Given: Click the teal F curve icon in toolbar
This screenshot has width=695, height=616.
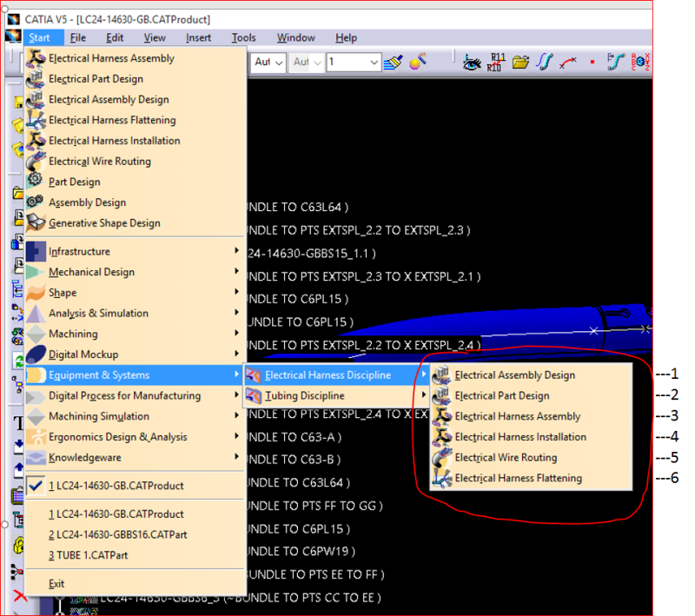Looking at the screenshot, I should tap(615, 62).
